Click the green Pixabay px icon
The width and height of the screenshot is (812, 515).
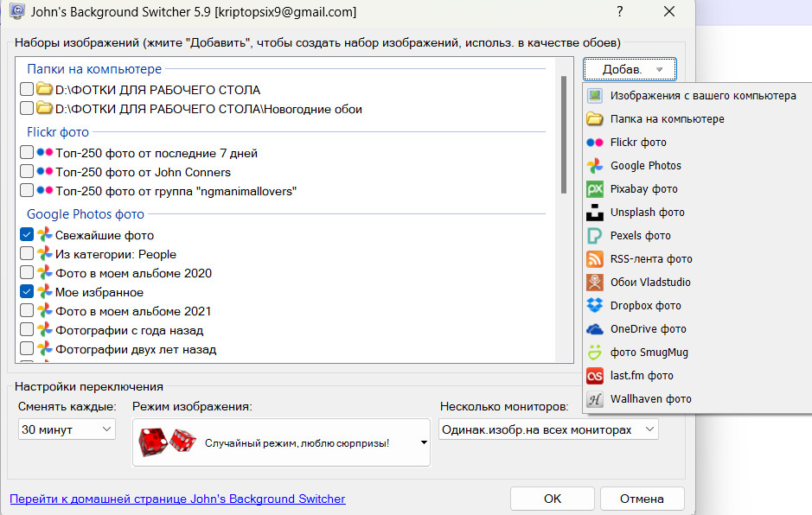click(x=594, y=189)
